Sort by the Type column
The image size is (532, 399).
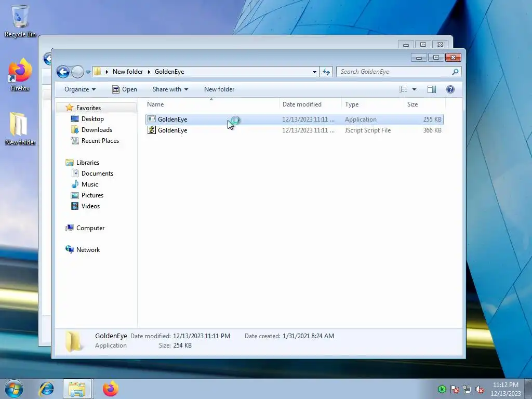[373, 104]
